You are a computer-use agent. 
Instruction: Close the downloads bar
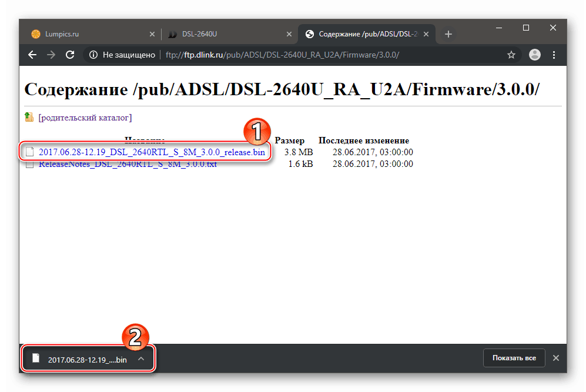click(556, 358)
